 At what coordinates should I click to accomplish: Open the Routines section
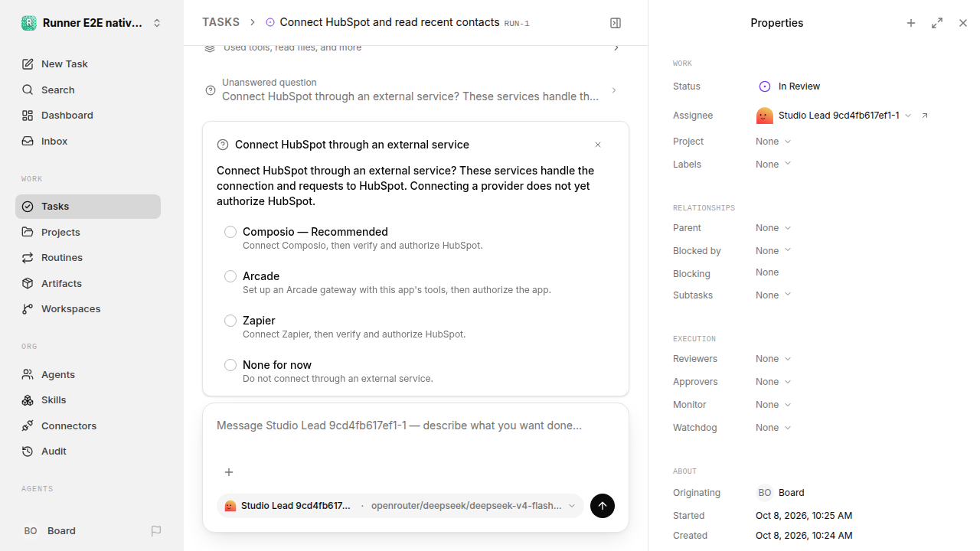pyautogui.click(x=88, y=258)
